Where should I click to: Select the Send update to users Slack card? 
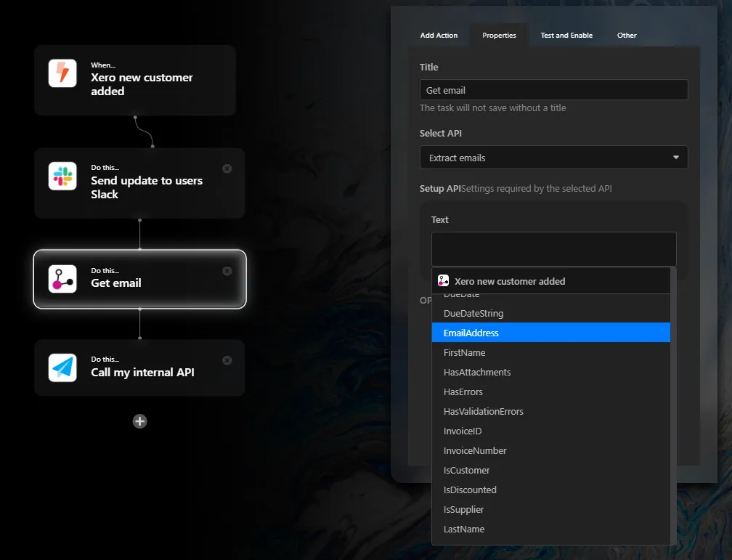139,183
